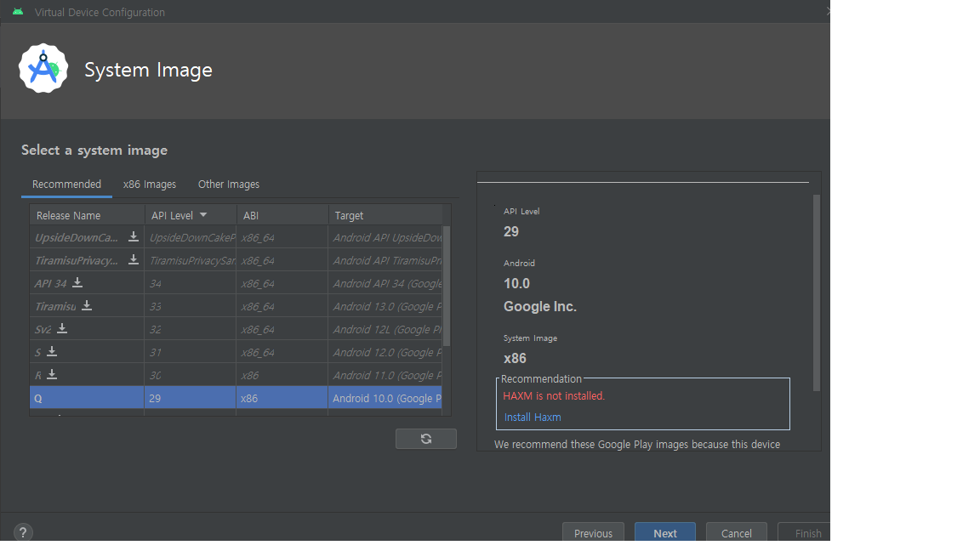Download the S API 31 image
This screenshot has width=980, height=551.
pyautogui.click(x=52, y=352)
